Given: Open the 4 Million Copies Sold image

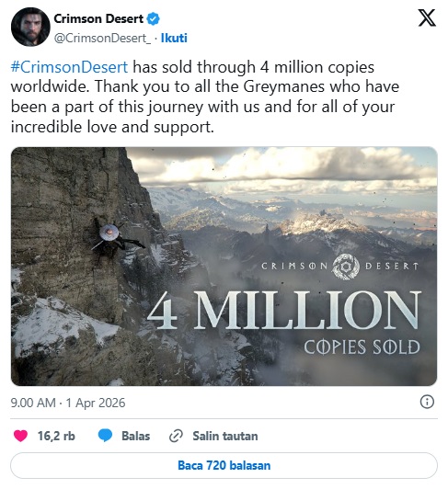Looking at the screenshot, I should (224, 266).
